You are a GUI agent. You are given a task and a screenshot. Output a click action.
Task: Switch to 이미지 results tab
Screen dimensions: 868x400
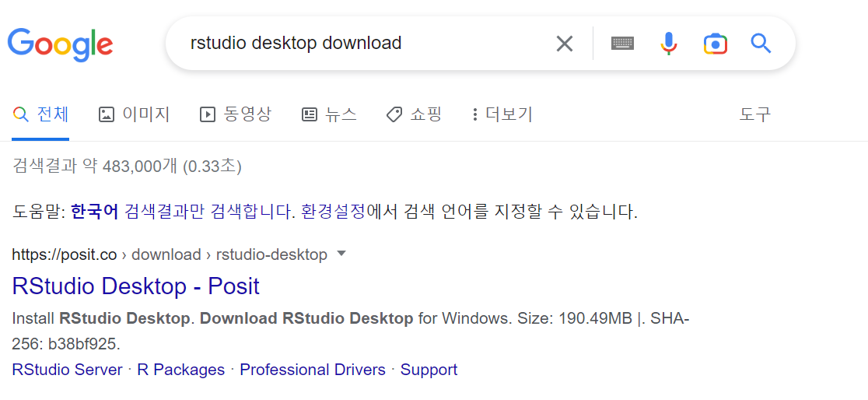pyautogui.click(x=134, y=114)
